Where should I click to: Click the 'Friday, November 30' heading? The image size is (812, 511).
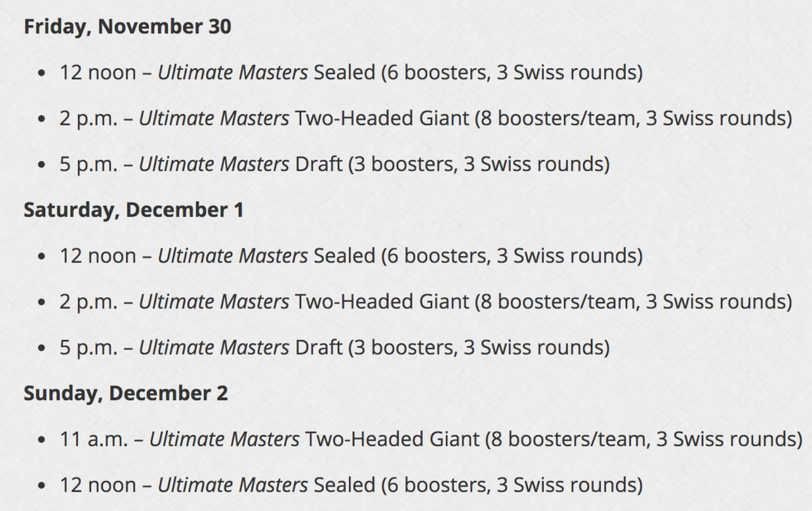click(128, 27)
